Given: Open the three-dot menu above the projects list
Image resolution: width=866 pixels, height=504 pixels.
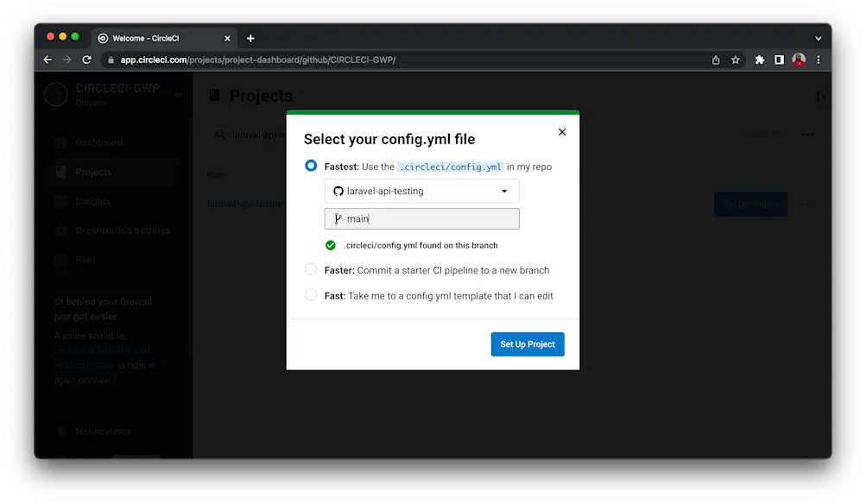Looking at the screenshot, I should (x=807, y=134).
